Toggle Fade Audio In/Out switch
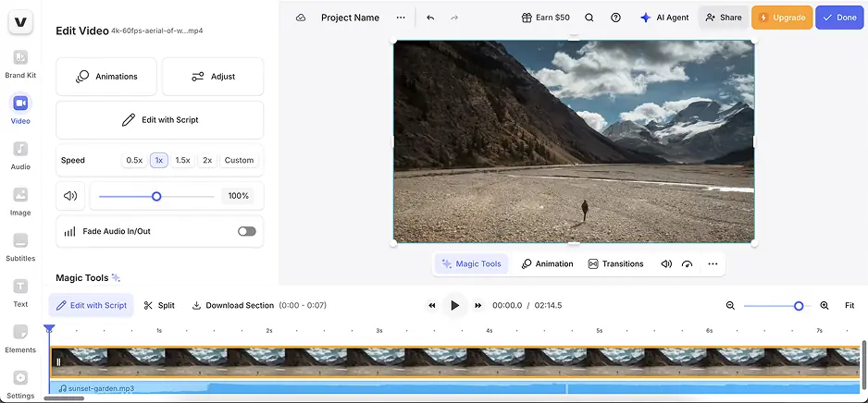Image resolution: width=868 pixels, height=403 pixels. [x=246, y=231]
